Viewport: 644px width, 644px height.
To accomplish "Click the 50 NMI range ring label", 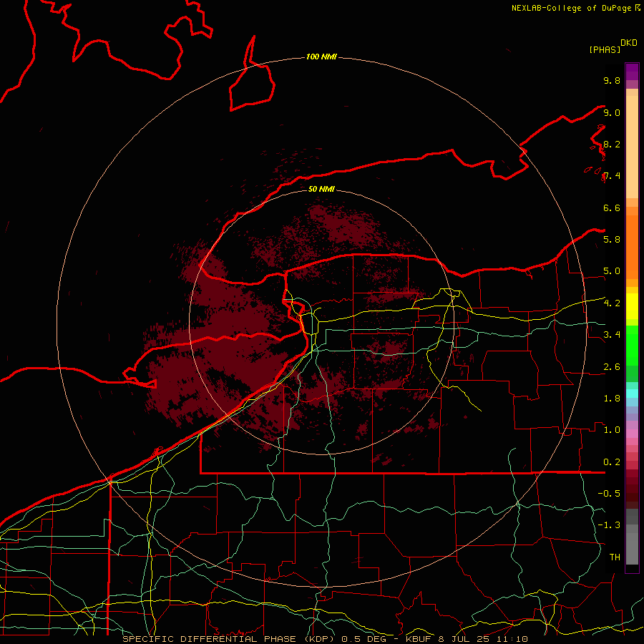I will pos(321,189).
